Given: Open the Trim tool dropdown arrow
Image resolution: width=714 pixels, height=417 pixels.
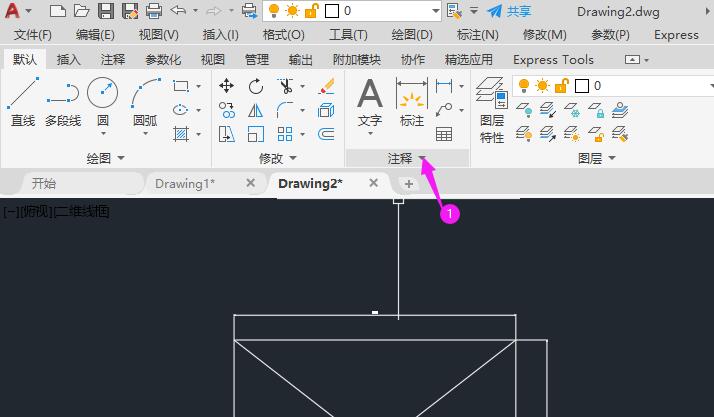Looking at the screenshot, I should coord(302,86).
